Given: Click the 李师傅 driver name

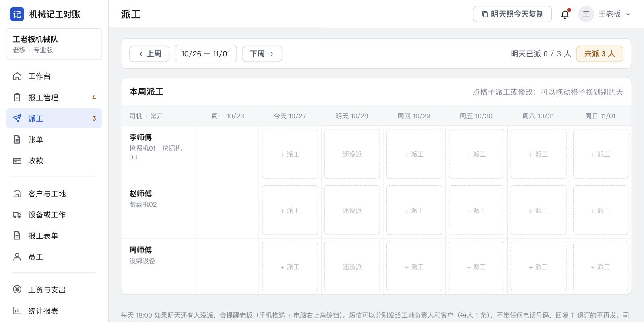Looking at the screenshot, I should (x=140, y=138).
